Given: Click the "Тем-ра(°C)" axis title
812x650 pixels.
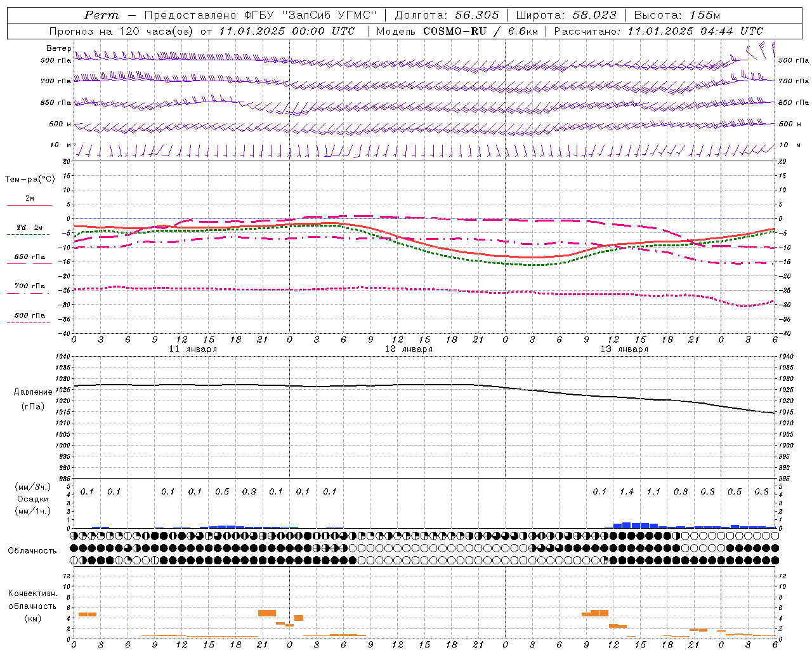Looking at the screenshot, I should pyautogui.click(x=30, y=180).
